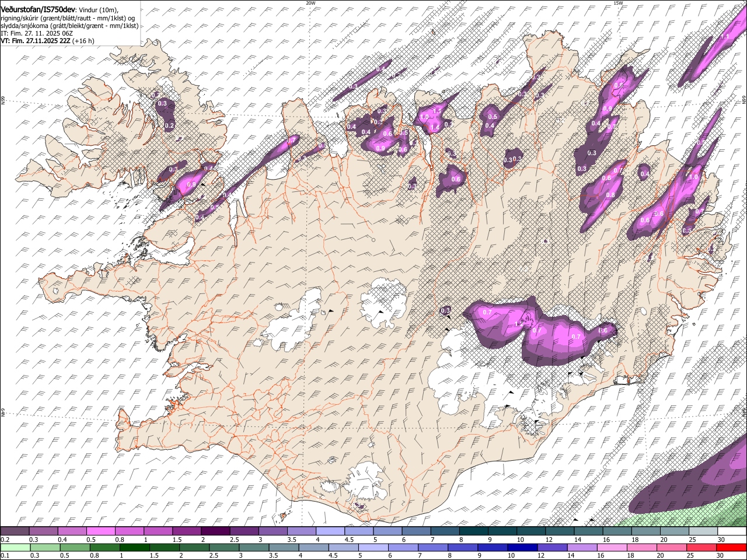
Task: Click the white 30 swatch in the top legend row
Action: pyautogui.click(x=731, y=531)
